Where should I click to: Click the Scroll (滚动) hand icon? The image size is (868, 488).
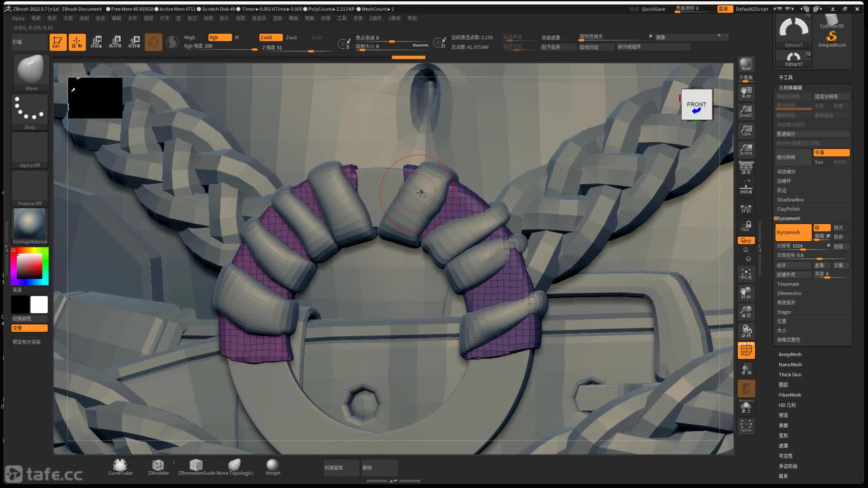click(746, 92)
